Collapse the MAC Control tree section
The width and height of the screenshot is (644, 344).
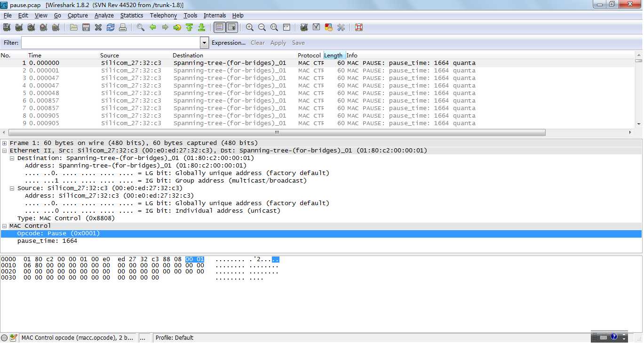4,225
